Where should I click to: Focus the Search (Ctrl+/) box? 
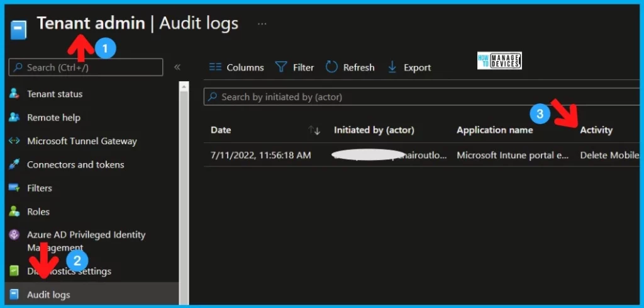click(x=86, y=67)
